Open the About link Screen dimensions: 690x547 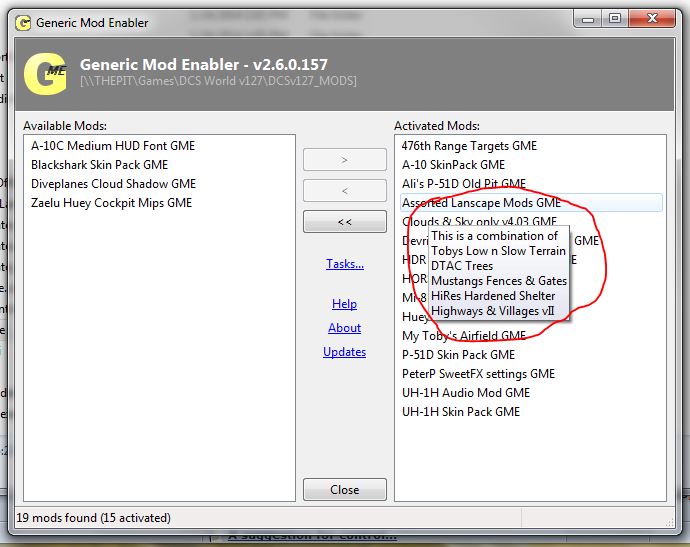pyautogui.click(x=344, y=328)
